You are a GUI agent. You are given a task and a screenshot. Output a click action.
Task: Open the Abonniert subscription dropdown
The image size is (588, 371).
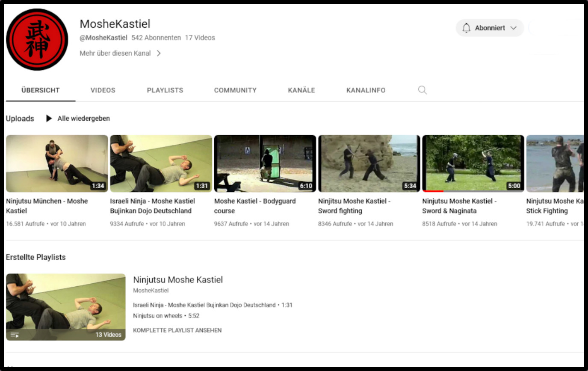(490, 28)
